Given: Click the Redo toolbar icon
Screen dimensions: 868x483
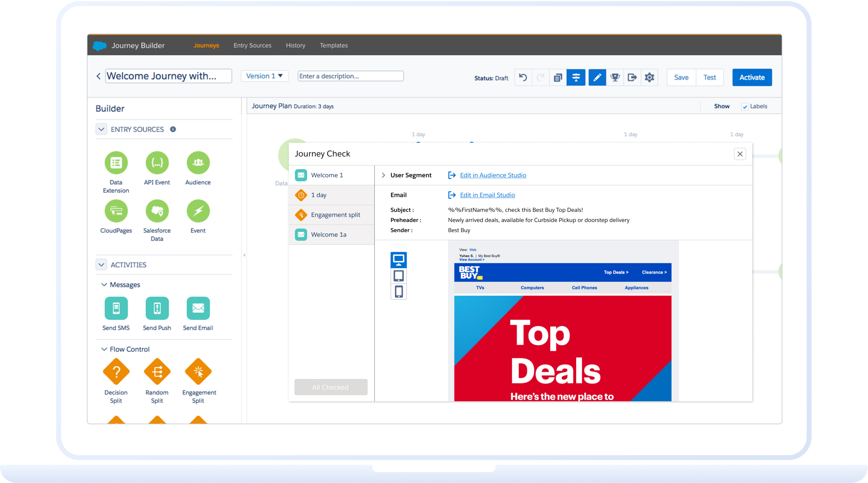Looking at the screenshot, I should click(540, 77).
